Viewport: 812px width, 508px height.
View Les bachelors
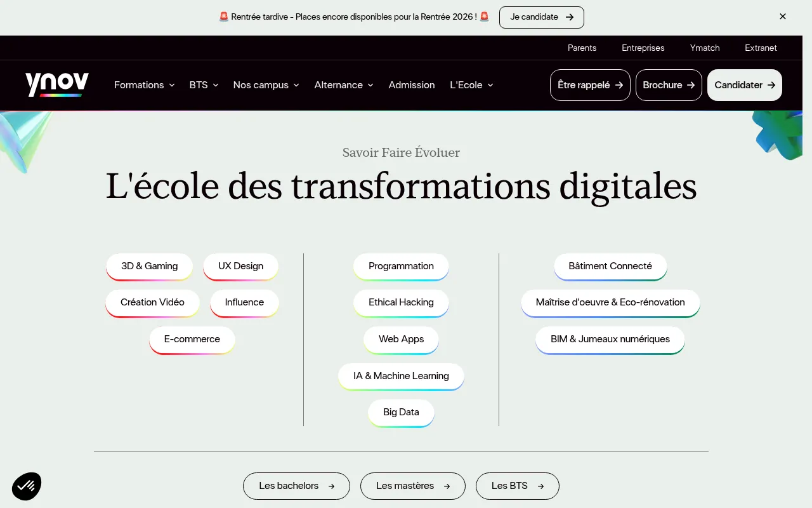coord(296,486)
